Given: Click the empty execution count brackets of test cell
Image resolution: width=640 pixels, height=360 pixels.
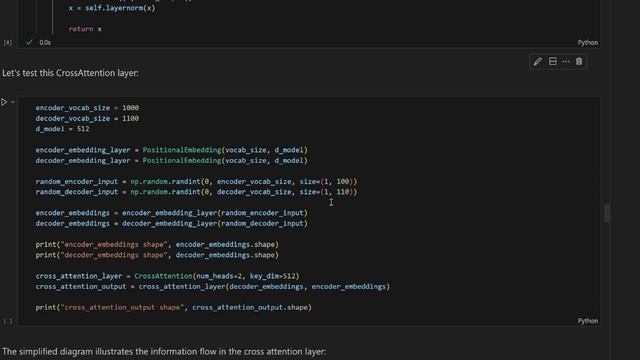Looking at the screenshot, I should point(8,322).
